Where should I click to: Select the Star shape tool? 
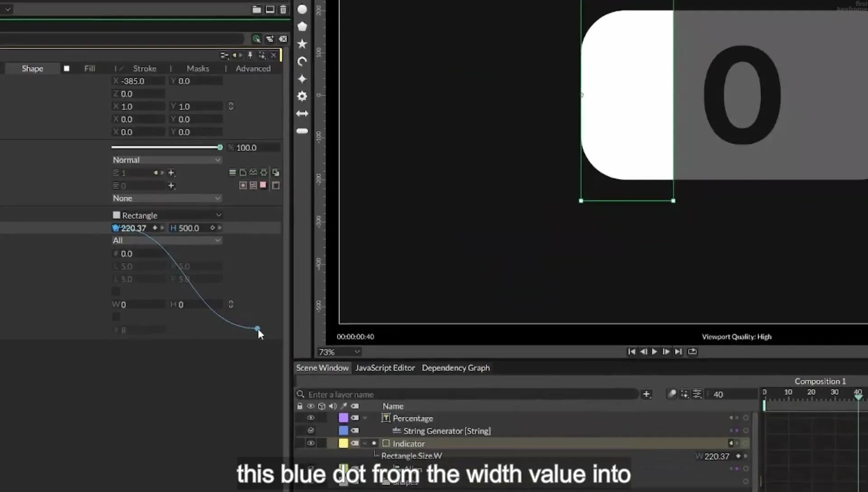pos(302,44)
